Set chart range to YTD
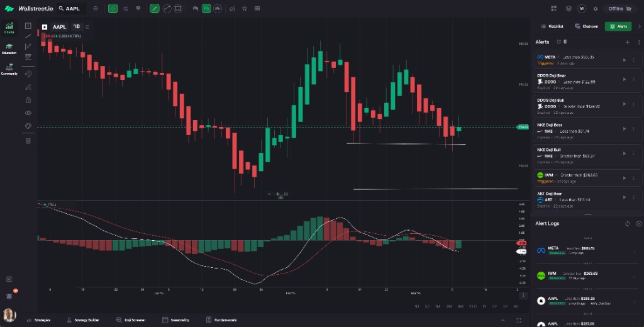Viewport: 644px width, 327px height. tap(472, 306)
